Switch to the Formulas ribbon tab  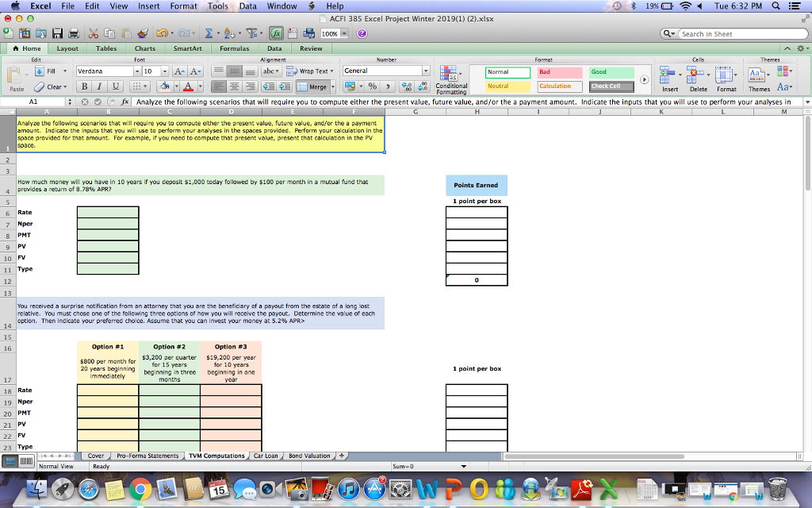tap(234, 48)
